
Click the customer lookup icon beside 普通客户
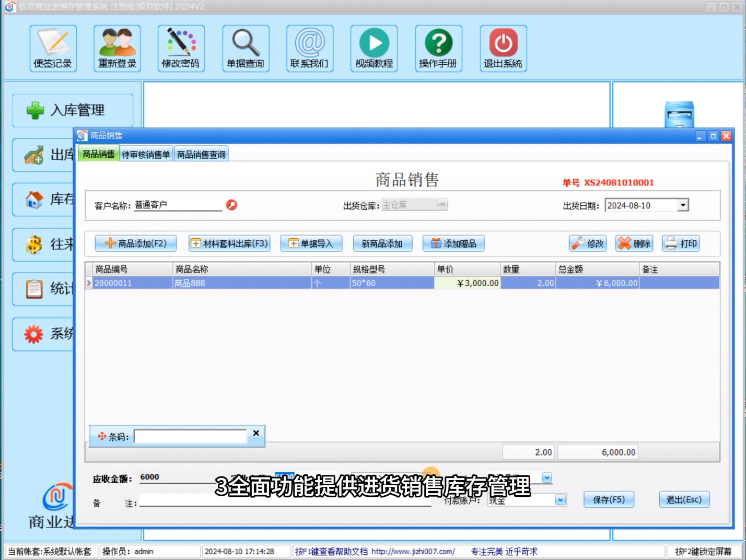tap(231, 205)
